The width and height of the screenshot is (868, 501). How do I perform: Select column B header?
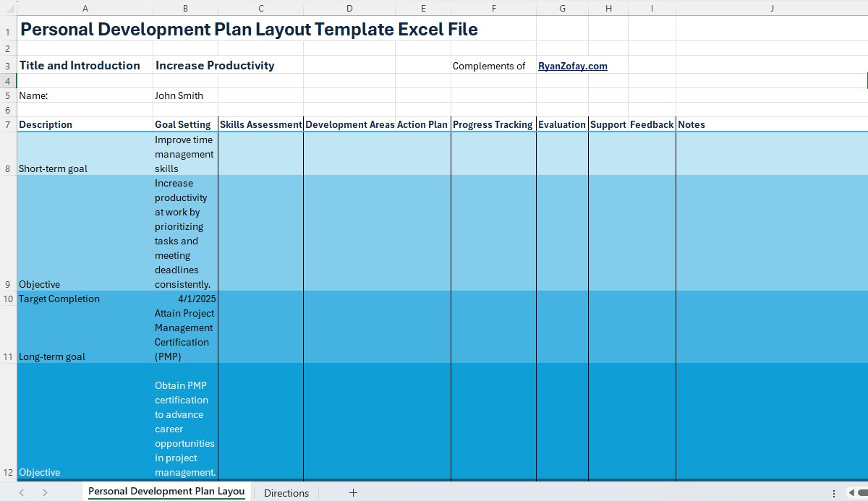point(185,8)
